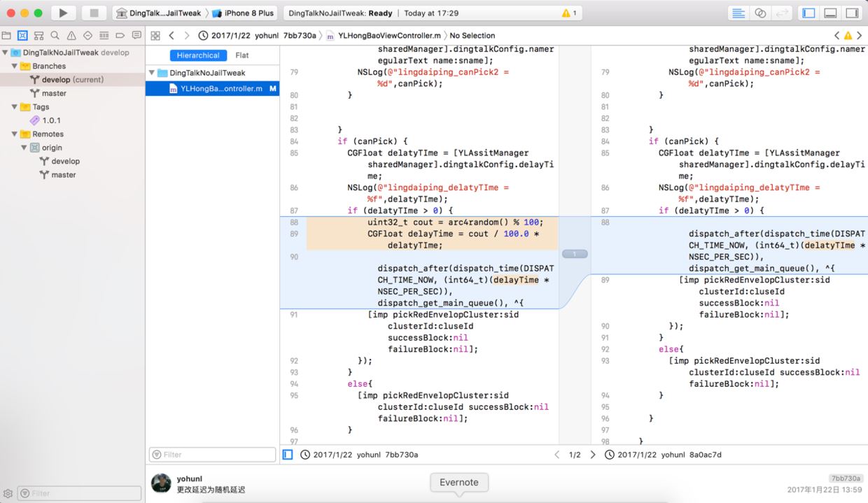Open the Issue navigator warning icon
Image resolution: width=868 pixels, height=503 pixels.
[71, 35]
